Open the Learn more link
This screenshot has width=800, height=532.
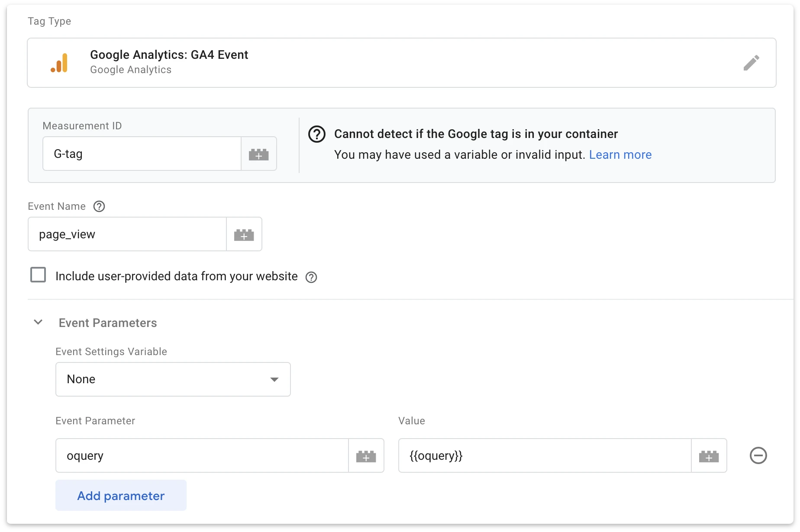tap(620, 155)
